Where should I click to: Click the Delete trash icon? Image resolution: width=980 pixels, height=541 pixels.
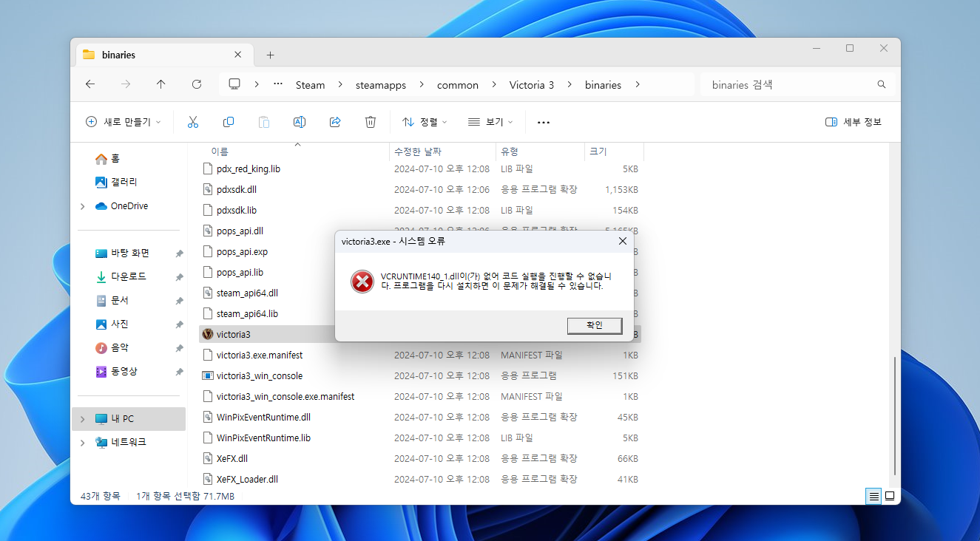[371, 122]
